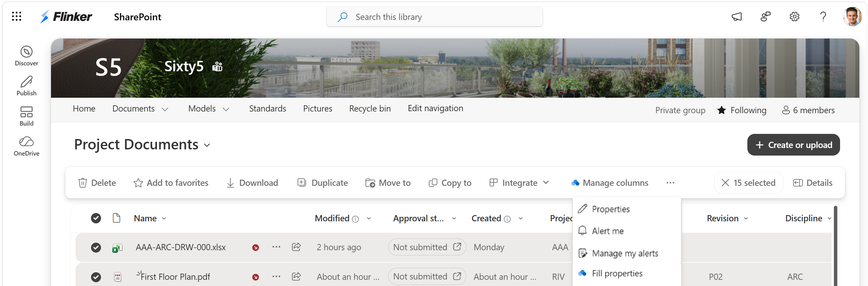Open AAA-ARC-DRW-000.xlsx file
This screenshot has width=868, height=286.
(x=181, y=247)
